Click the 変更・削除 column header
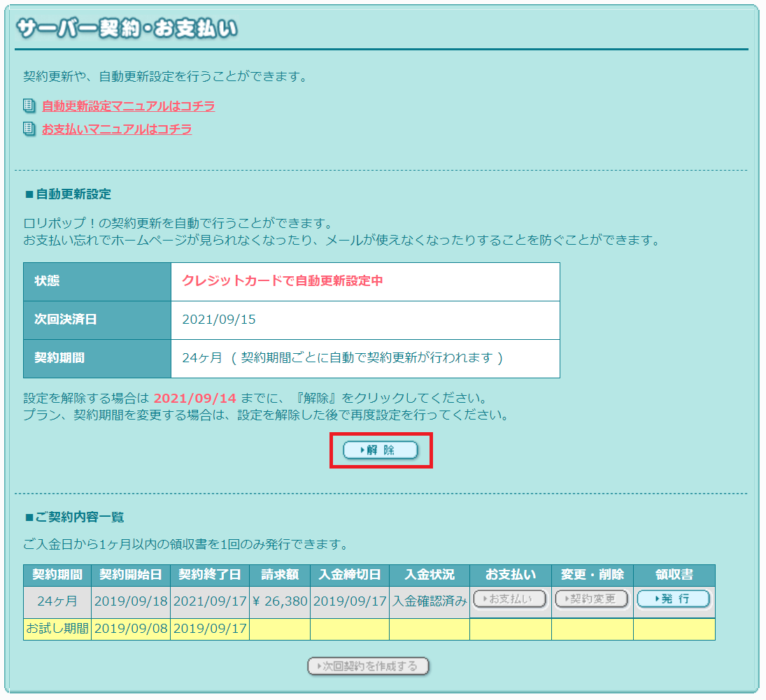Viewport: 766px width, 700px height. tap(593, 575)
